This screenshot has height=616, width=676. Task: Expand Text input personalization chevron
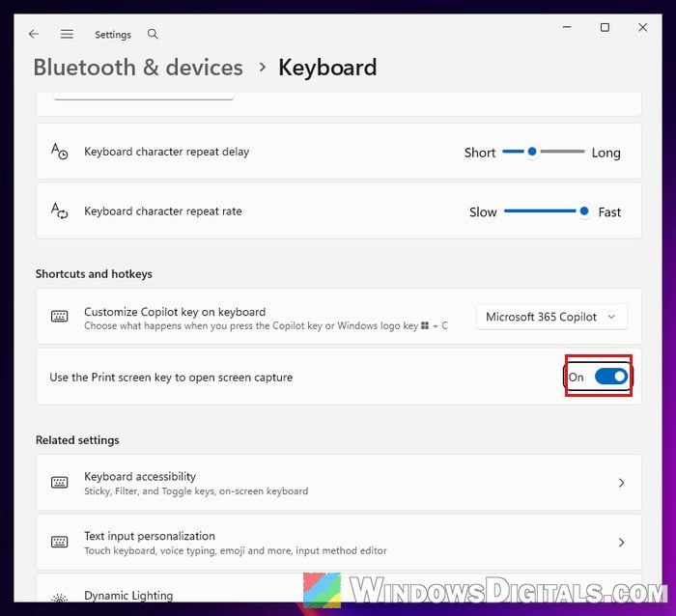[621, 543]
